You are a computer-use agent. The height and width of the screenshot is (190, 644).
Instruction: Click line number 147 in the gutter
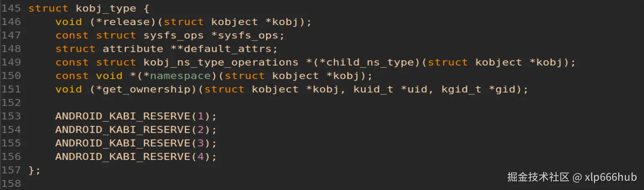11,35
